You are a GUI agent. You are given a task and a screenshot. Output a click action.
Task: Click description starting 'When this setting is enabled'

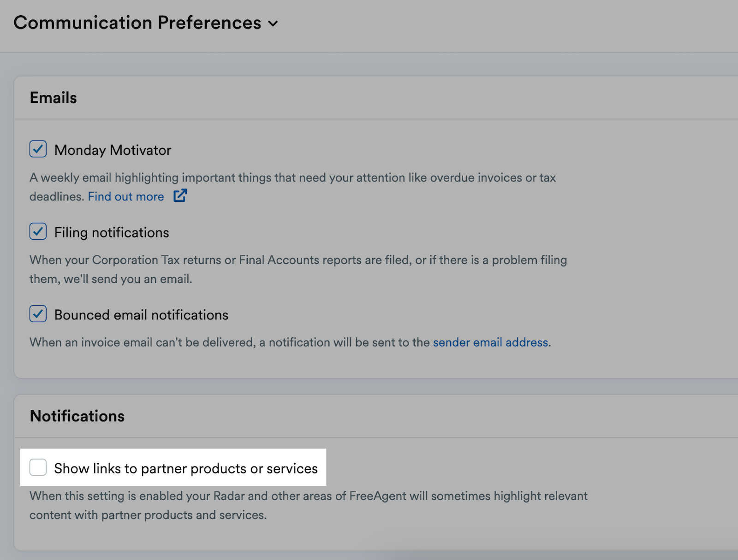click(309, 505)
